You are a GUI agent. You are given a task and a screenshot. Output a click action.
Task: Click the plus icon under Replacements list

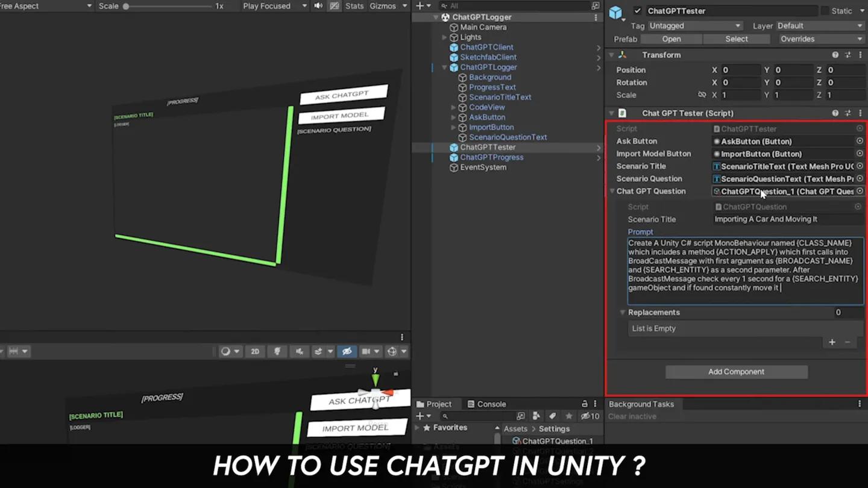[832, 342]
